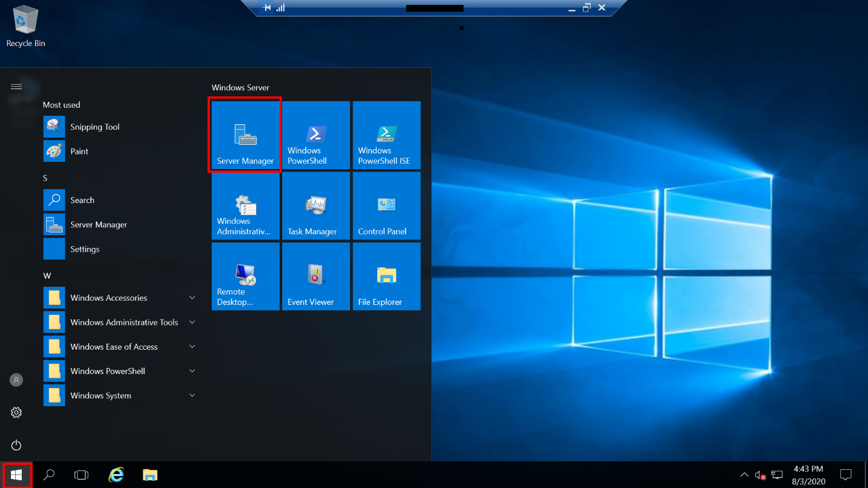Image resolution: width=868 pixels, height=488 pixels.
Task: Open Windows Administrative Tools tile
Action: coord(245,206)
